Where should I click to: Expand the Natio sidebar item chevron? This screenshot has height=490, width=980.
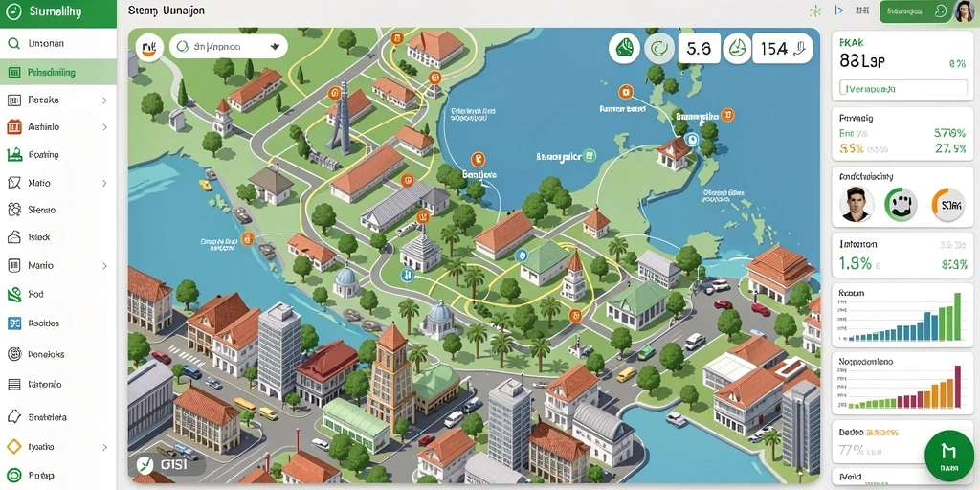[104, 183]
